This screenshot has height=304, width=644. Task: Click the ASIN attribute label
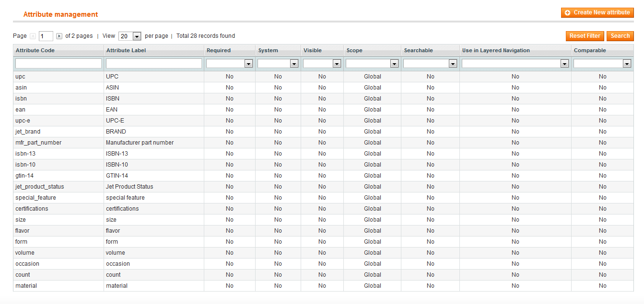point(112,88)
